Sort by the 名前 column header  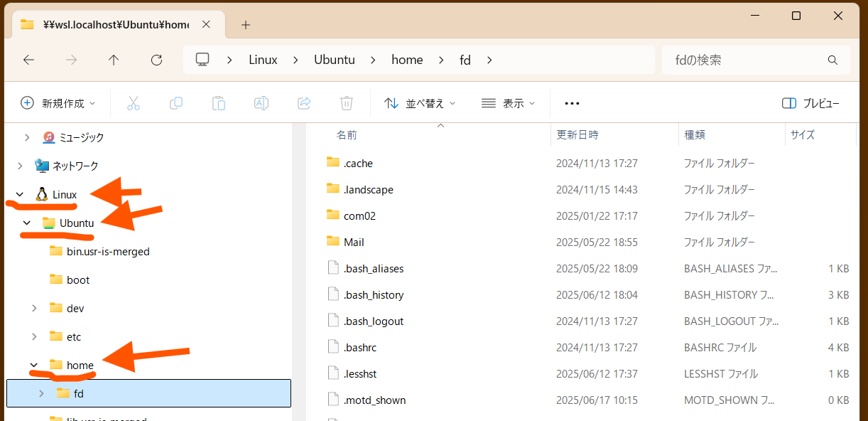(346, 134)
